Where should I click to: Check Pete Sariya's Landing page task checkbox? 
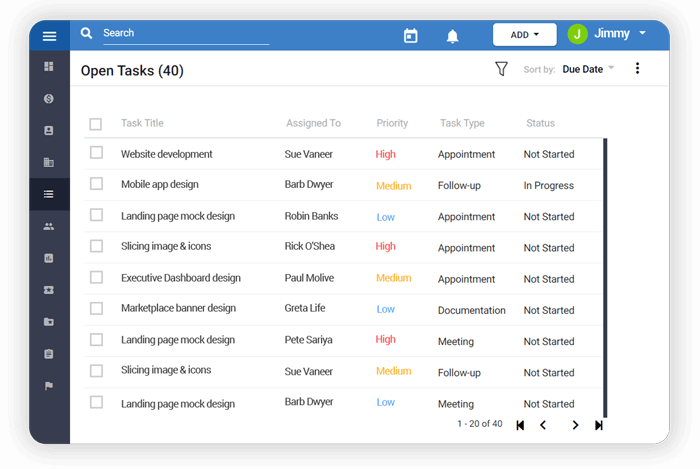click(96, 340)
